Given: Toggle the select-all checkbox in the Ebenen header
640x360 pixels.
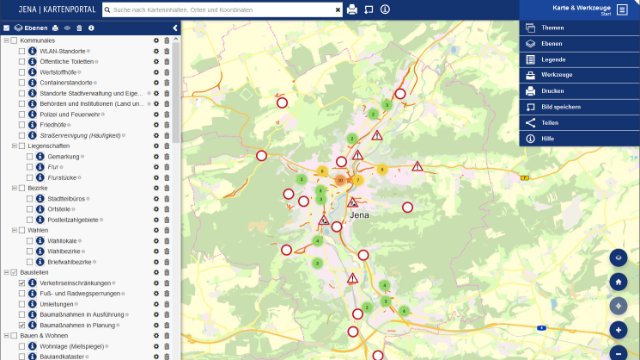Looking at the screenshot, I should [7, 28].
